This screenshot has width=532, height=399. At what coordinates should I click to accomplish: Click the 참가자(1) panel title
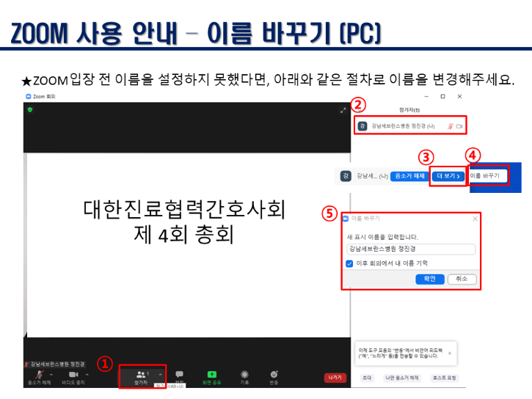(x=409, y=110)
